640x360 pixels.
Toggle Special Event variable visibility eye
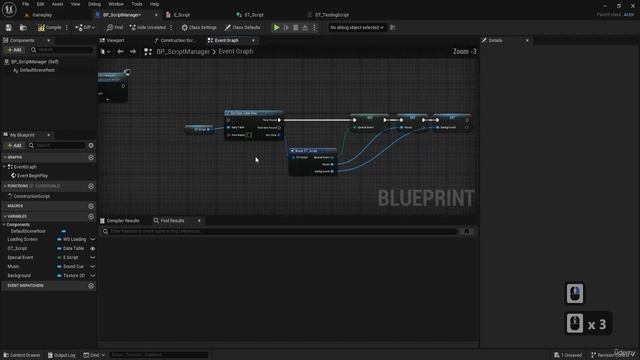[93, 258]
